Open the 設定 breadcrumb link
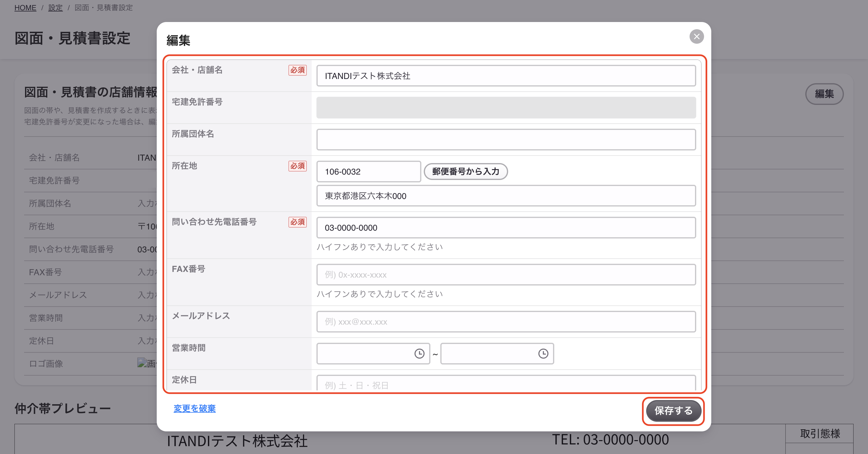868x454 pixels. 55,8
